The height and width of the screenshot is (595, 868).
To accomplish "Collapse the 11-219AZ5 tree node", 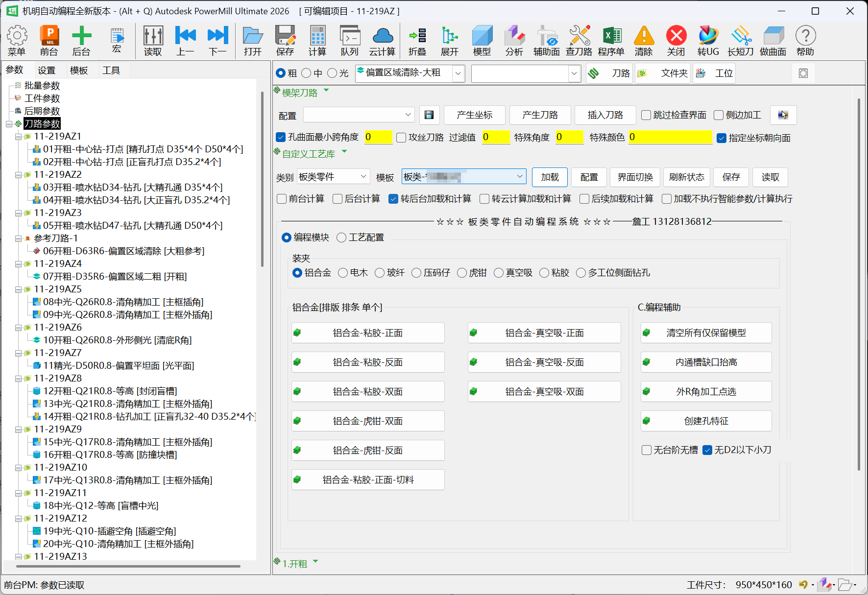I will [x=18, y=289].
